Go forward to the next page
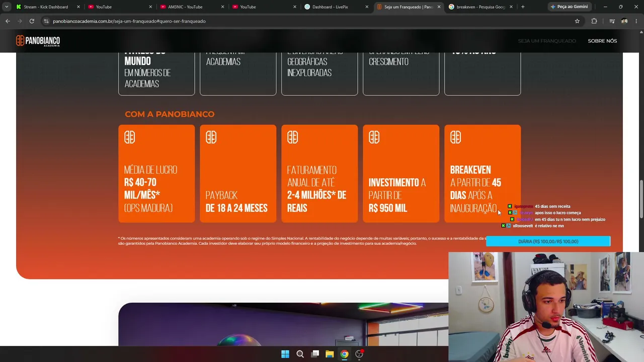 [20, 21]
